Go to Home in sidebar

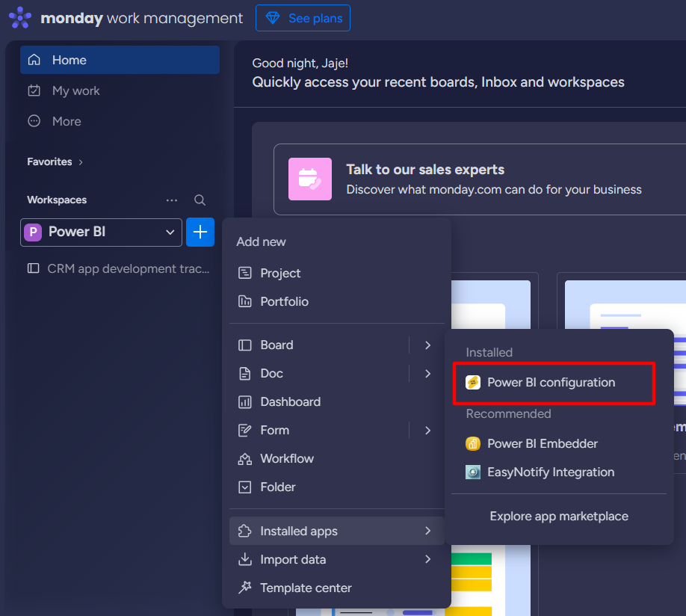coord(120,60)
